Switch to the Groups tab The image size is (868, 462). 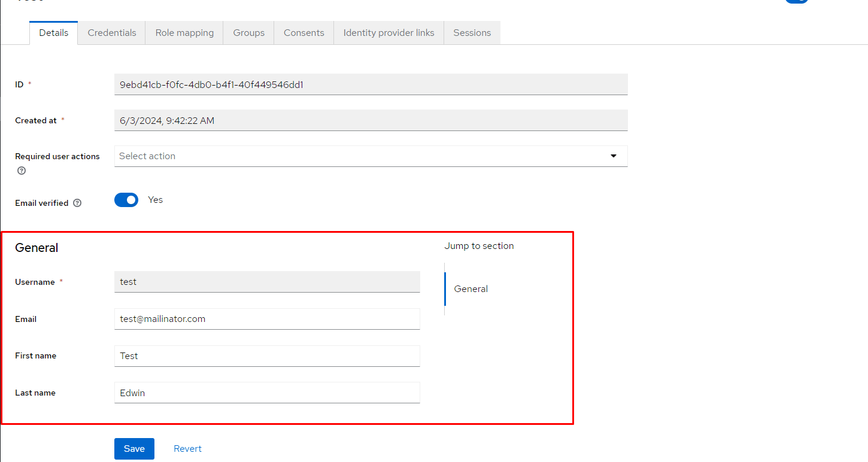(248, 32)
